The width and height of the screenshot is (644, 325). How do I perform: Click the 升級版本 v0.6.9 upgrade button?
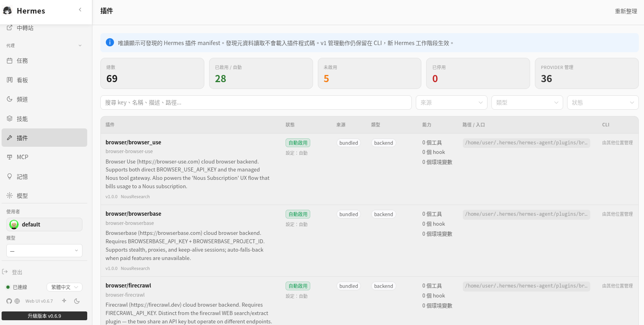click(44, 316)
